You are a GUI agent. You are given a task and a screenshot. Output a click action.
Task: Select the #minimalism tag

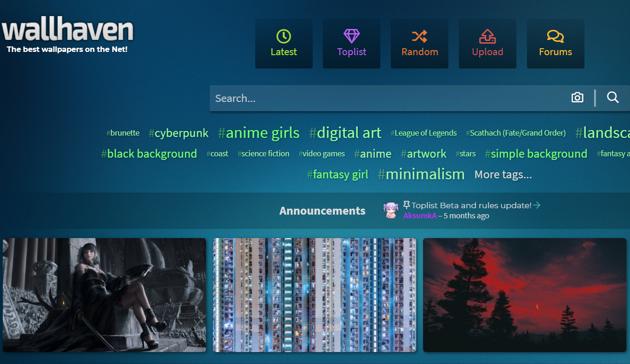(x=421, y=174)
